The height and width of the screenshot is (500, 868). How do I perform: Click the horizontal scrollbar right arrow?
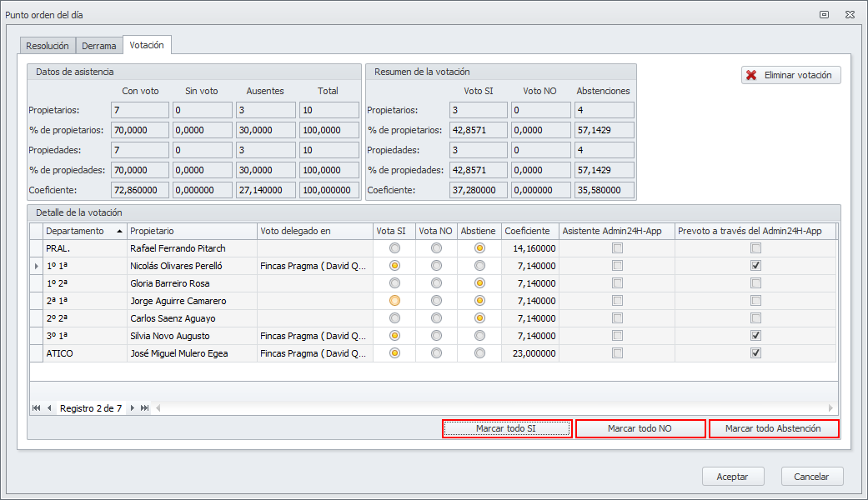[830, 408]
